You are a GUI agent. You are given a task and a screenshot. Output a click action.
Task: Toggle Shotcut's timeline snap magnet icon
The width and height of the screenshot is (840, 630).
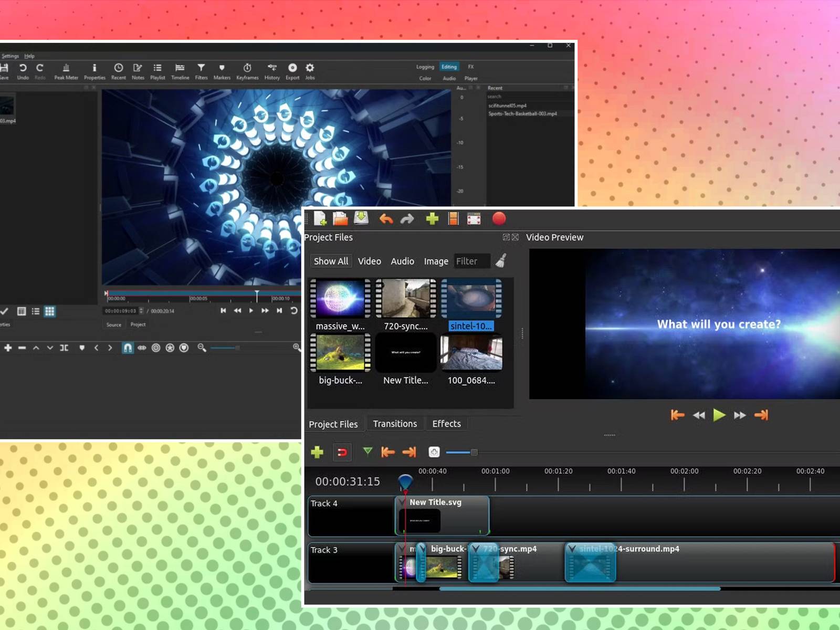(x=128, y=348)
